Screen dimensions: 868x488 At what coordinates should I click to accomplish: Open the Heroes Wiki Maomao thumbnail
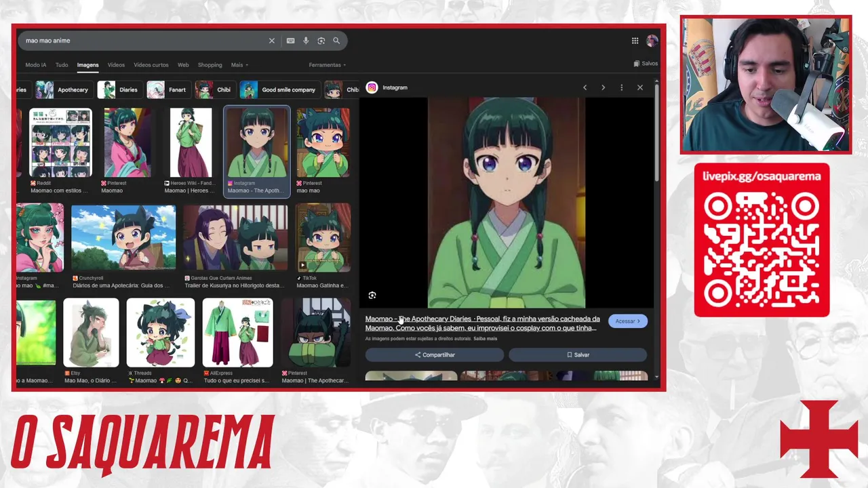click(191, 142)
